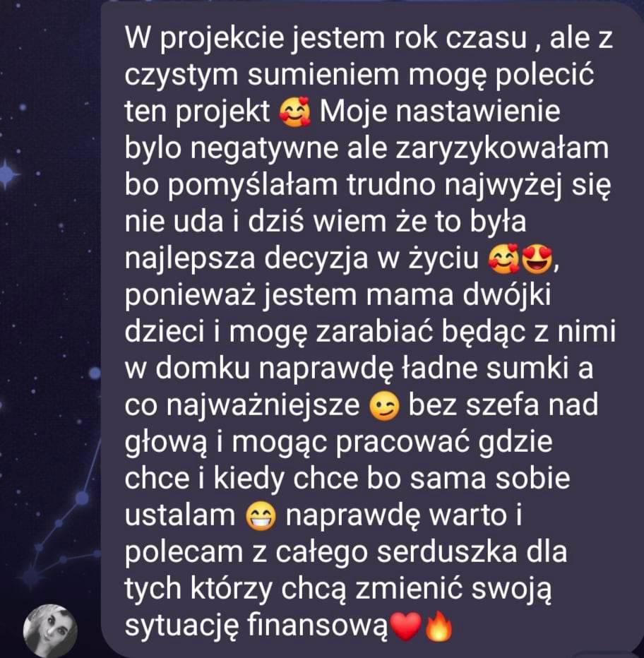
Task: Click the phrase 'czystym sumieniem'
Action: point(261,76)
